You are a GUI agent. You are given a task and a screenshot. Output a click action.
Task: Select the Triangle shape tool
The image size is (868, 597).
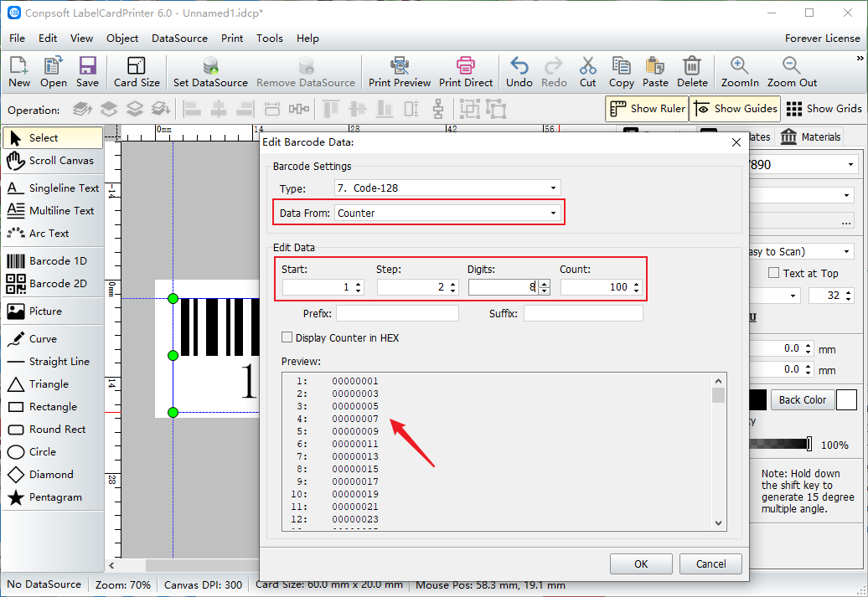click(53, 384)
